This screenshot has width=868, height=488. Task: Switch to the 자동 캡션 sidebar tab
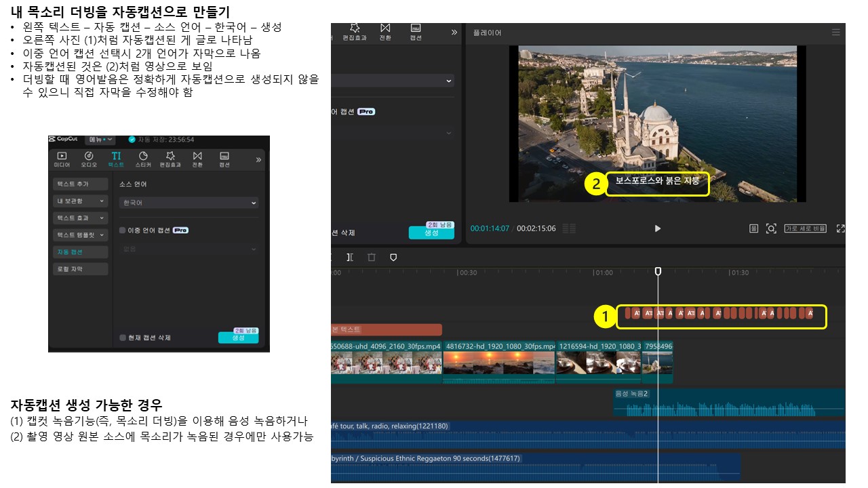point(80,252)
